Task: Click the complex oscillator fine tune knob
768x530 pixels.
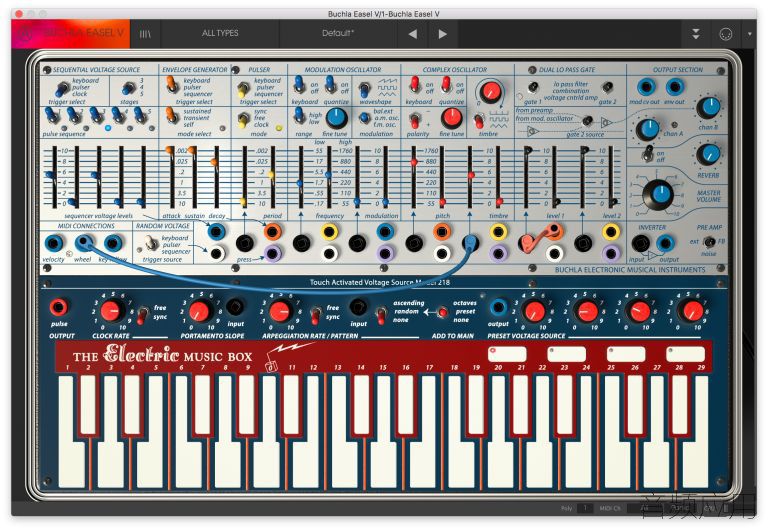Action: 452,118
